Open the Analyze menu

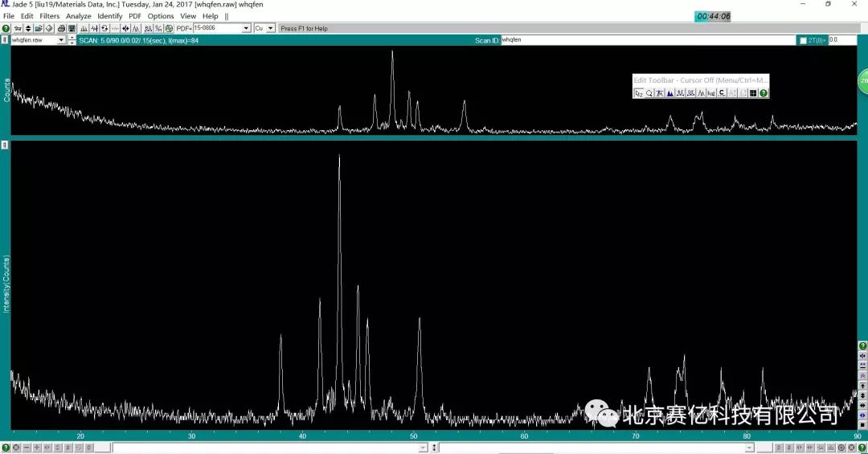[78, 16]
